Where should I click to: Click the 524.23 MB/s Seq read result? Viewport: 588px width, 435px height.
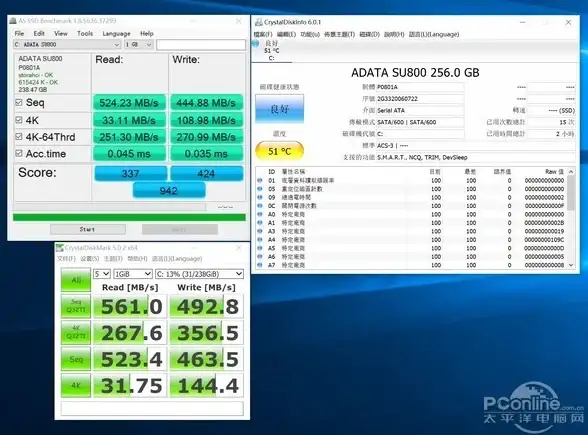(x=129, y=102)
